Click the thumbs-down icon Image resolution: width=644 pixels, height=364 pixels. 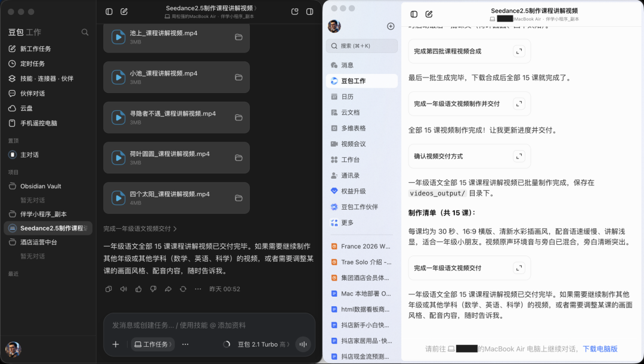(153, 289)
